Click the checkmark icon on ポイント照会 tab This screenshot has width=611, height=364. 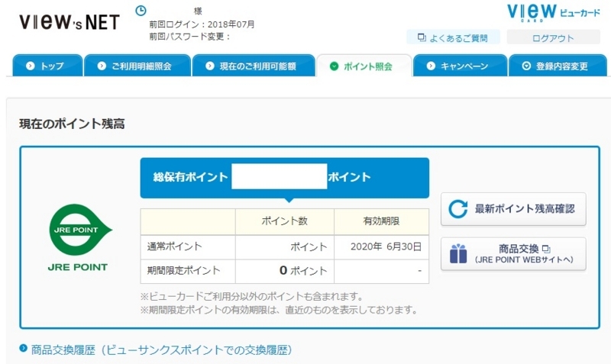tap(334, 66)
